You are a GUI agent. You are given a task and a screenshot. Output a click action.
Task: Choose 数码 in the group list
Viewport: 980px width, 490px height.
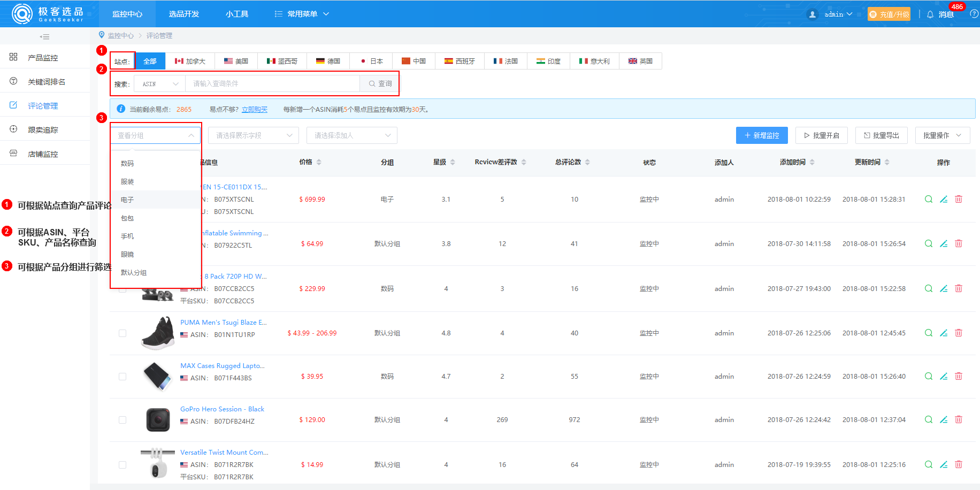tap(155, 163)
